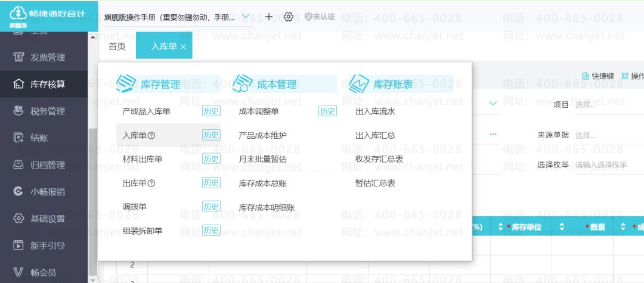Viewport: 644px width, 283px height.
Task: Click 历史 button for 出库单
Action: pos(211,182)
